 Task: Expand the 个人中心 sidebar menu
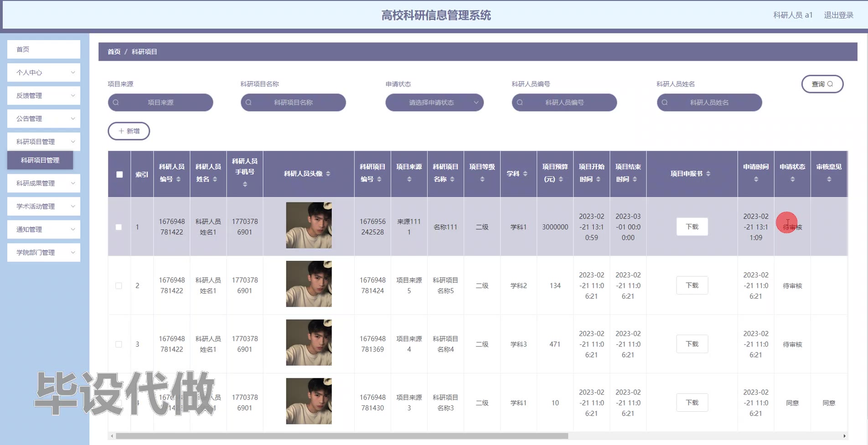[44, 72]
